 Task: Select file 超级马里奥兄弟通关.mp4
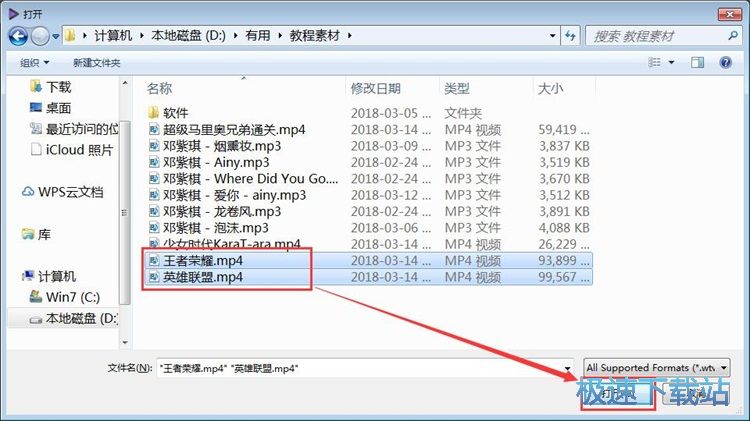pos(234,130)
